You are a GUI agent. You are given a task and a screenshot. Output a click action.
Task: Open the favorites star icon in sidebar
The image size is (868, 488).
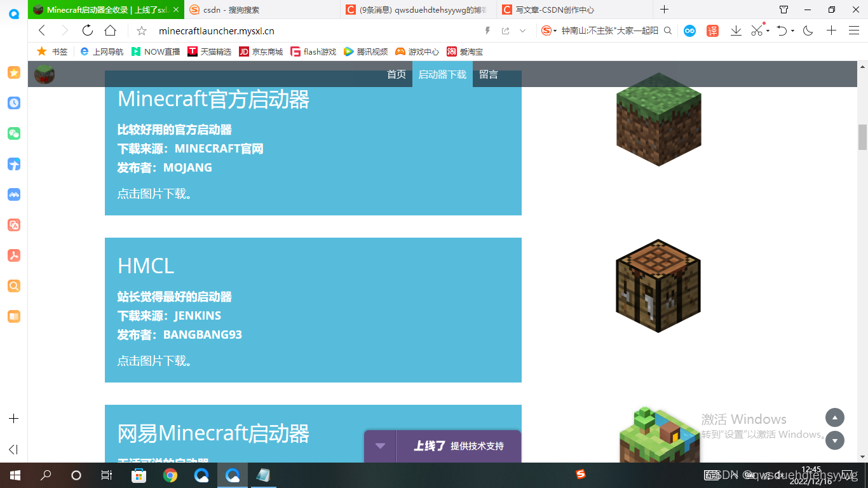pyautogui.click(x=13, y=72)
